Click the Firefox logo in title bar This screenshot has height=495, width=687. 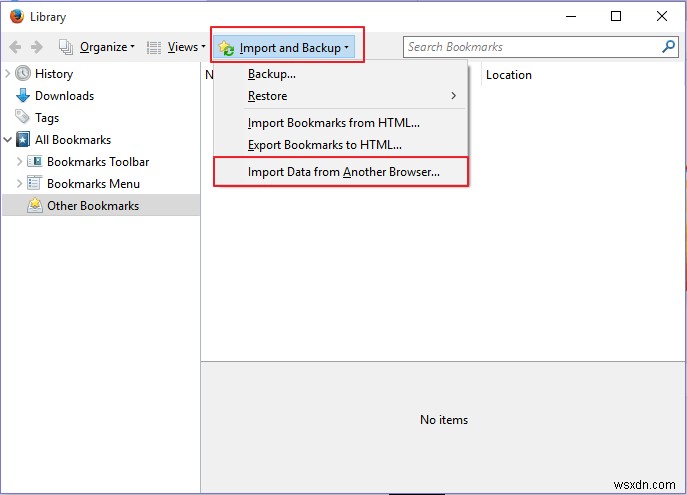[17, 16]
